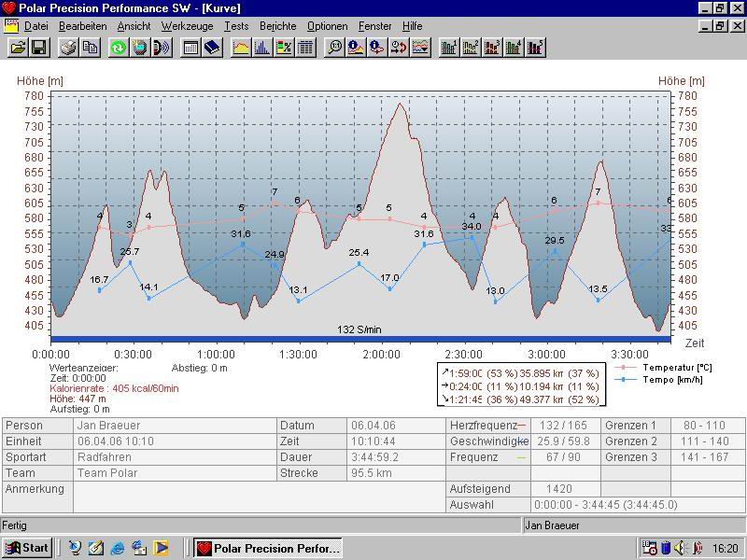Click Polar Precision Performance taskbar button

pyautogui.click(x=268, y=548)
